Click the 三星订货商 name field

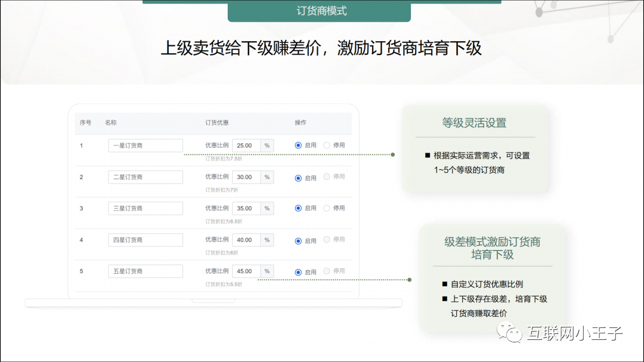tap(145, 208)
